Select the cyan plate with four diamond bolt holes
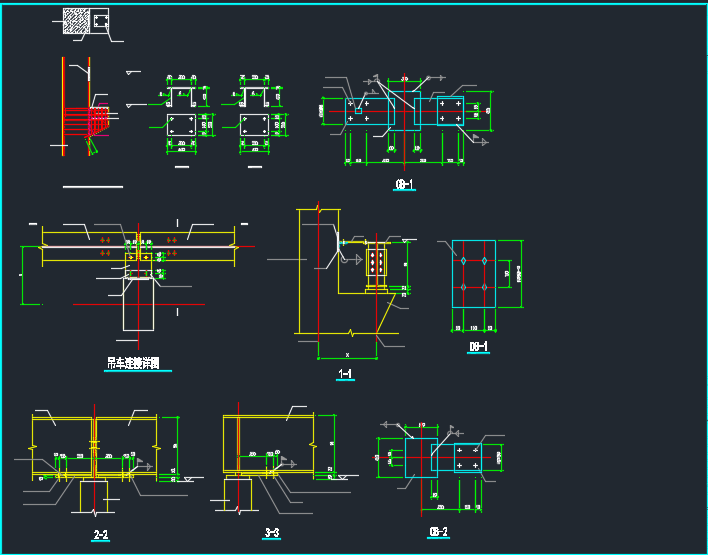 [x=474, y=274]
